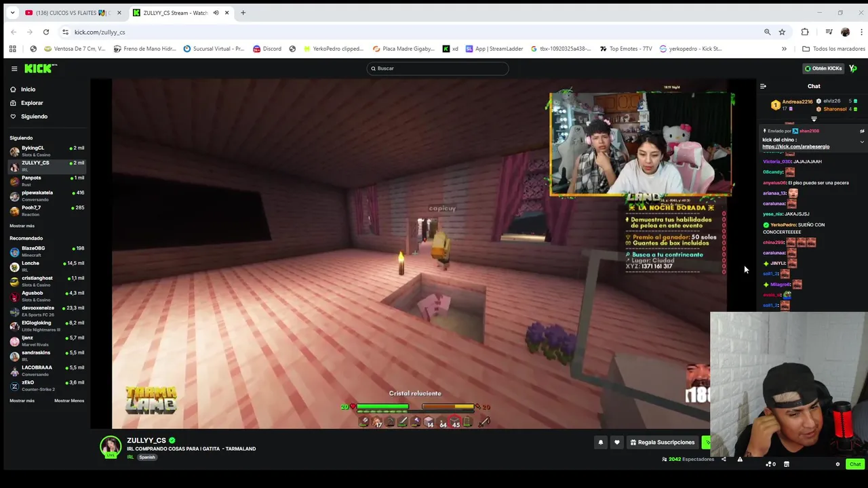Expand the gift leaderboard arrow
Viewport: 868px width, 488px height.
[x=814, y=119]
